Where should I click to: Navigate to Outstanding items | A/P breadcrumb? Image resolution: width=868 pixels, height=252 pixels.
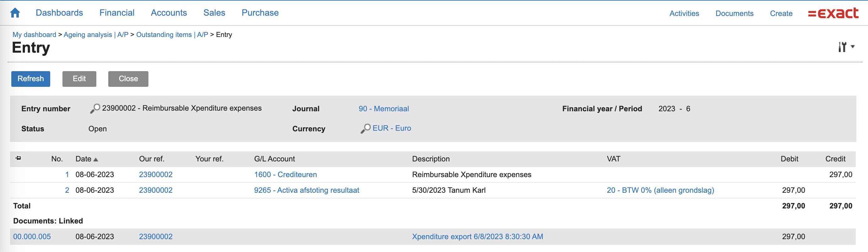pos(172,35)
